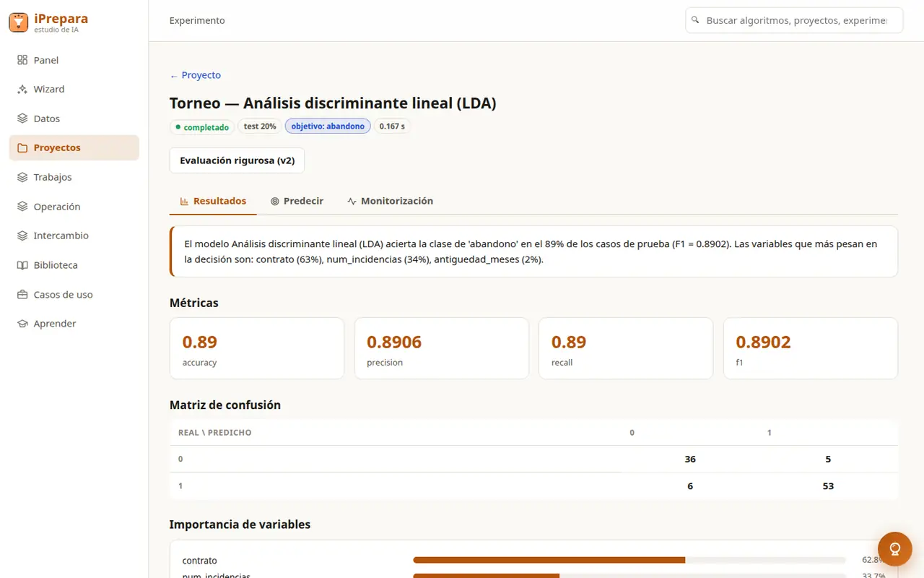Click the Casos de uso briefcase icon
The image size is (924, 578).
coord(22,295)
